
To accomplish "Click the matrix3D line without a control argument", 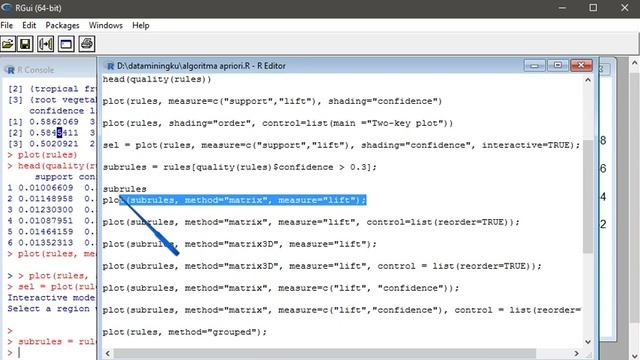I will click(240, 244).
